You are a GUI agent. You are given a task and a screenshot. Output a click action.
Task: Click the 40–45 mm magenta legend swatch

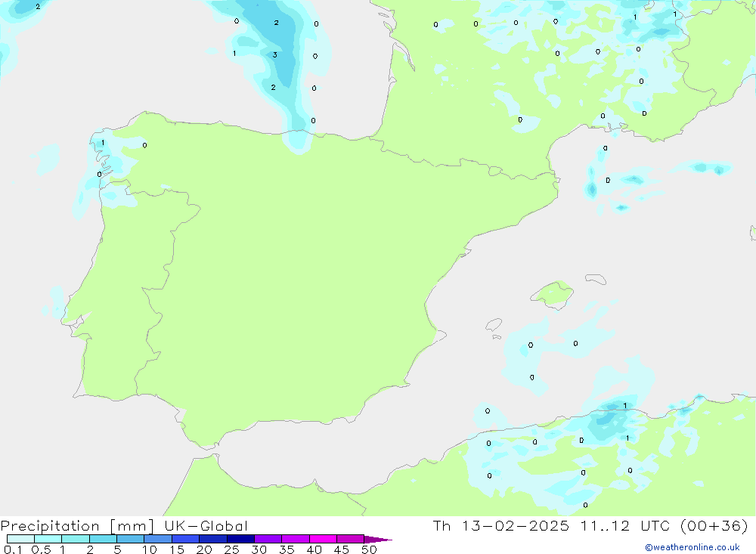[x=323, y=539]
